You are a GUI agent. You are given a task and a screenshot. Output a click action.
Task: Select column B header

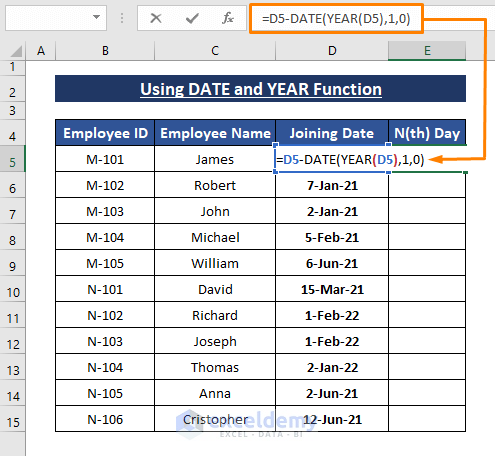(105, 51)
